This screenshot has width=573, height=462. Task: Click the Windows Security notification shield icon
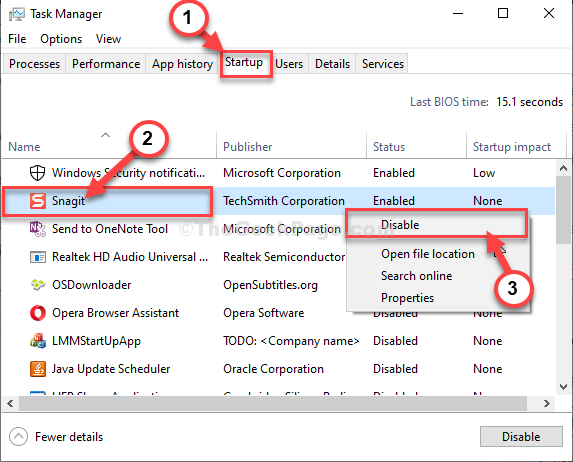coord(37,173)
